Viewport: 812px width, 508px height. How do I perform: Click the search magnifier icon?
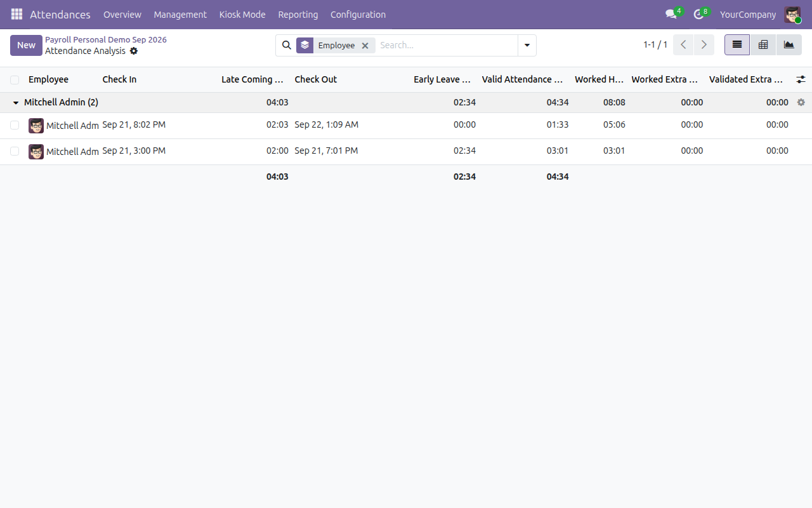[287, 45]
